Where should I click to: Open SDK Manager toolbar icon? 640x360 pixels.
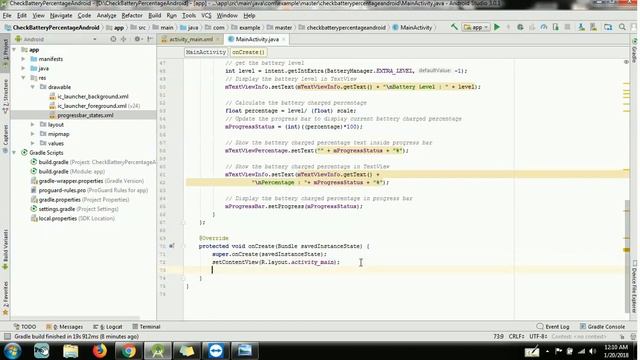coord(593,27)
